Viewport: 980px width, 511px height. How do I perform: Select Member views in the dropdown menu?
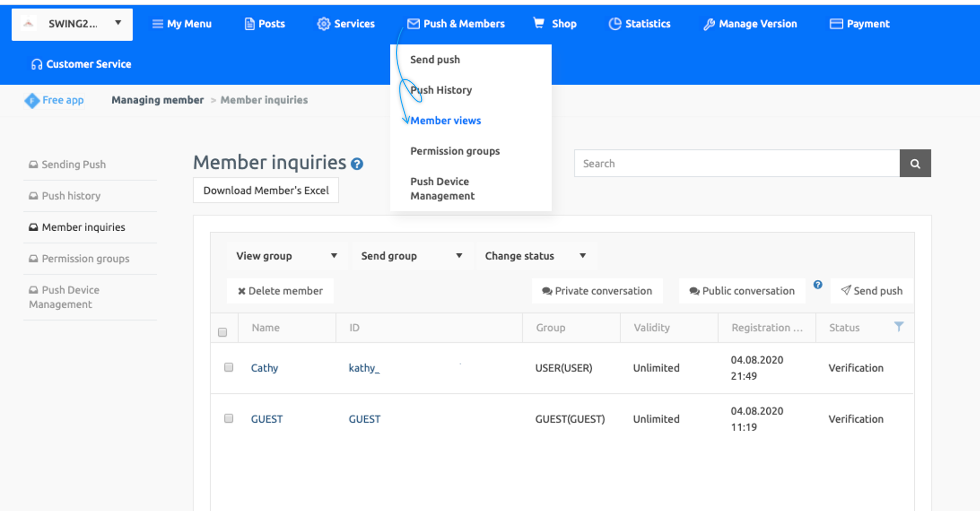[445, 121]
